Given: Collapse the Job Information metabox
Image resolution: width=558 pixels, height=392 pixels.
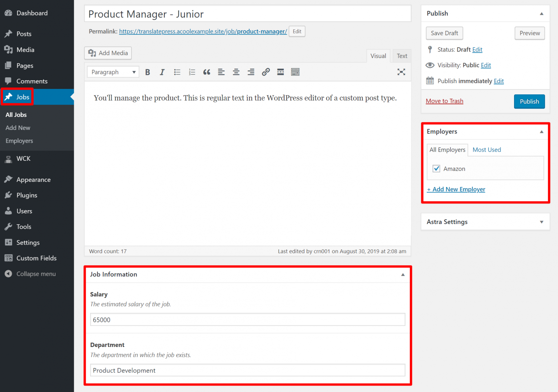Looking at the screenshot, I should (x=403, y=275).
